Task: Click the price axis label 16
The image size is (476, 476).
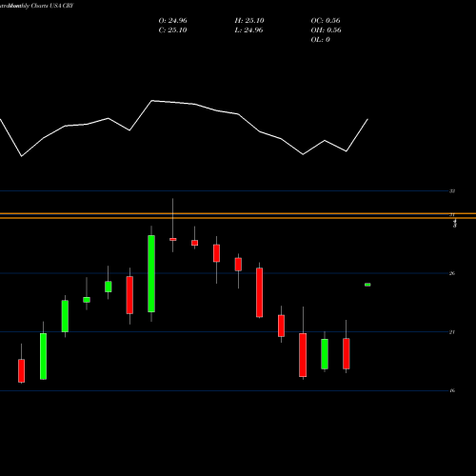Action: coord(452,390)
